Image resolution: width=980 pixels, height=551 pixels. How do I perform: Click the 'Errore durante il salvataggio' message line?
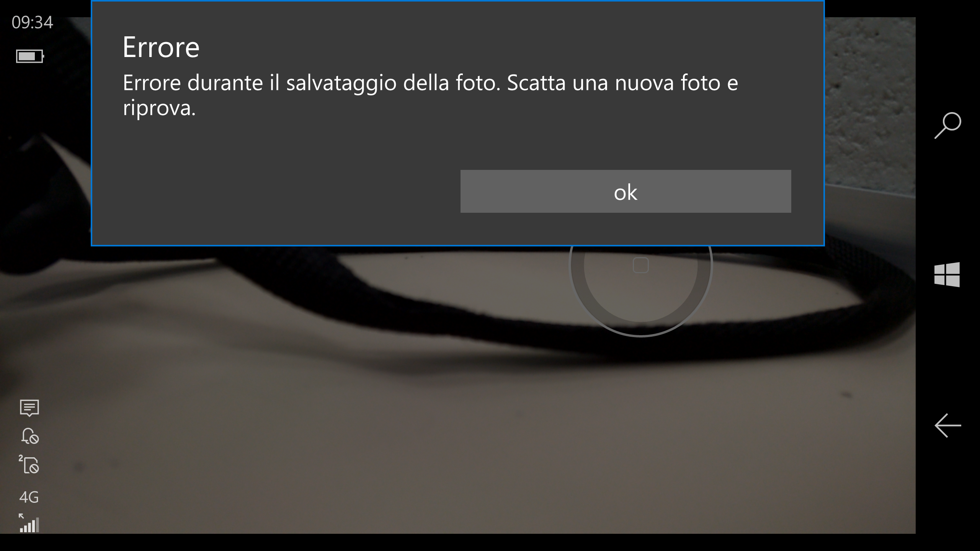pos(430,82)
